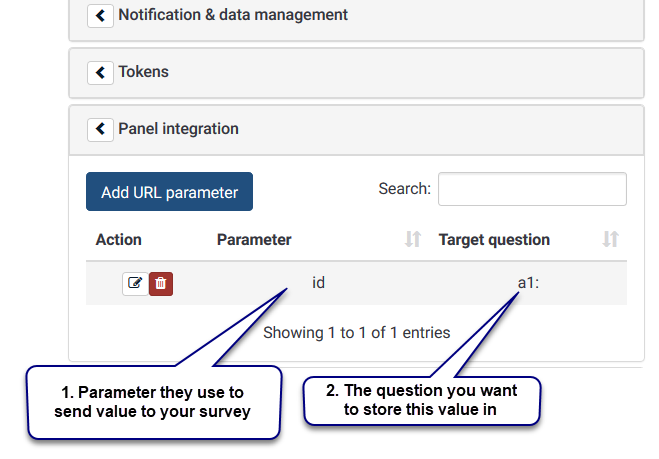Click the Action column header
Viewport: 659px width, 459px height.
pyautogui.click(x=119, y=240)
